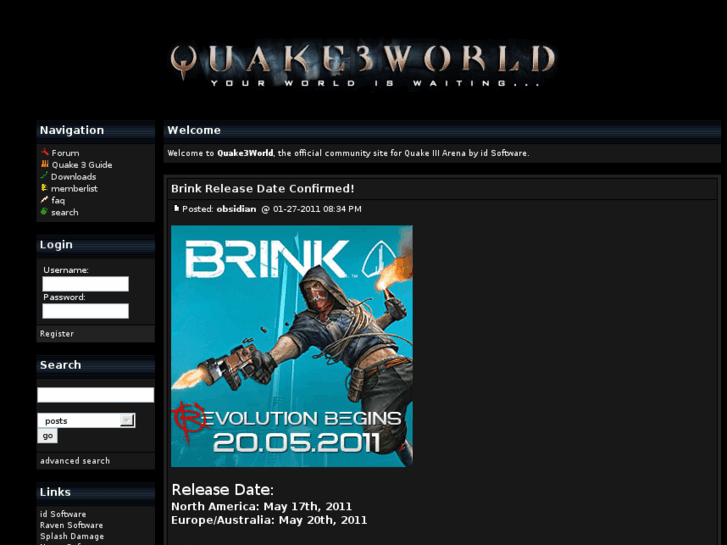Viewport: 727px width, 545px height.
Task: Focus the Username input field
Action: pyautogui.click(x=85, y=284)
